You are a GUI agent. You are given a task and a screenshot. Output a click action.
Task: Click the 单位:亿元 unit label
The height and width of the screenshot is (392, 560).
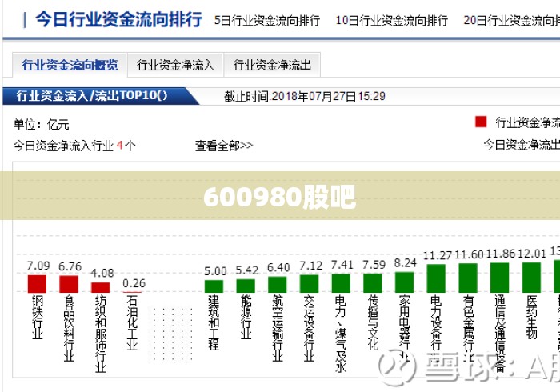pos(42,125)
